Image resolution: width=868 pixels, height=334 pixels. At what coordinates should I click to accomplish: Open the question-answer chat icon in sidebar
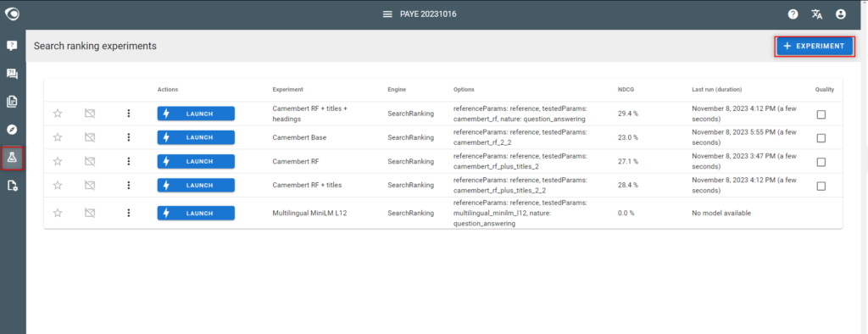click(x=12, y=73)
